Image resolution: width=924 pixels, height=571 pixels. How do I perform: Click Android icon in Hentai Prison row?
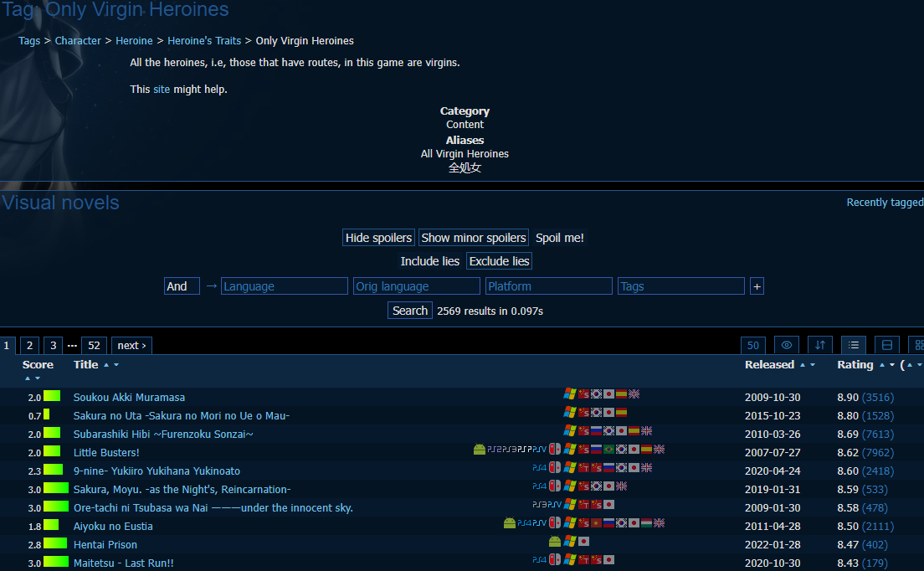tap(555, 541)
